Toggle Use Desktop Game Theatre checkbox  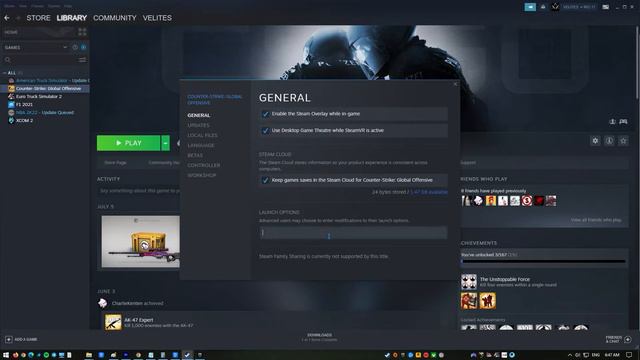(x=265, y=131)
